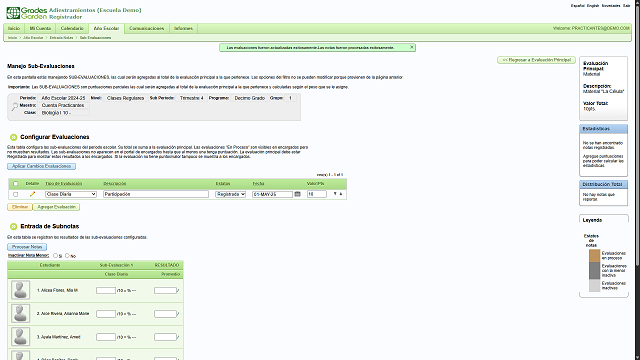The image size is (640, 360).
Task: Move evaluation row up with up arrow
Action: coord(341,194)
